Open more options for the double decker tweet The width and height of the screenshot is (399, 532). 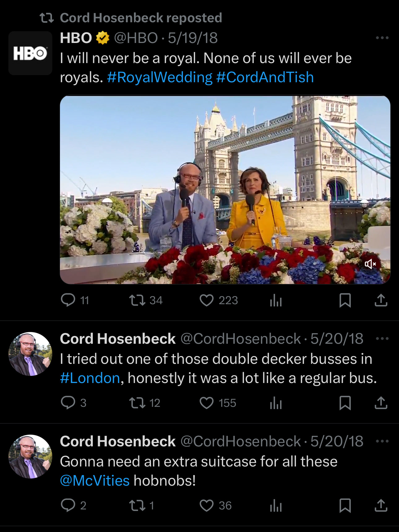382,338
